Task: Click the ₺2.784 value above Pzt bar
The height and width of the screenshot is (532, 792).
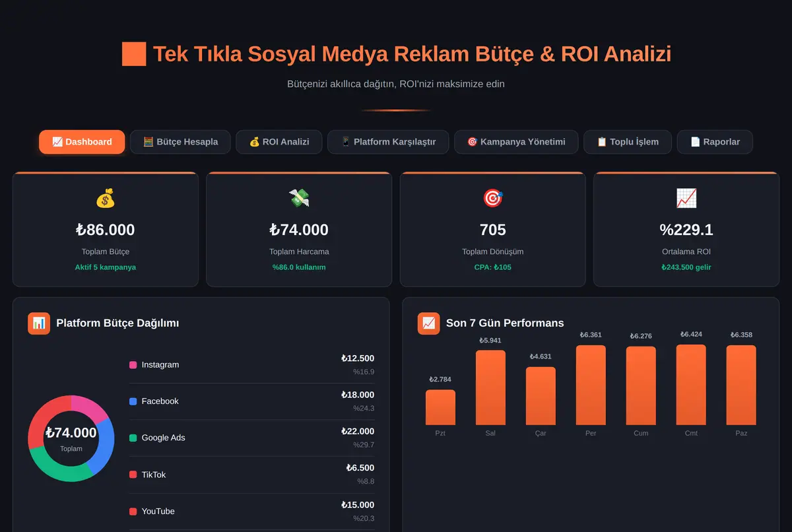Action: point(440,380)
